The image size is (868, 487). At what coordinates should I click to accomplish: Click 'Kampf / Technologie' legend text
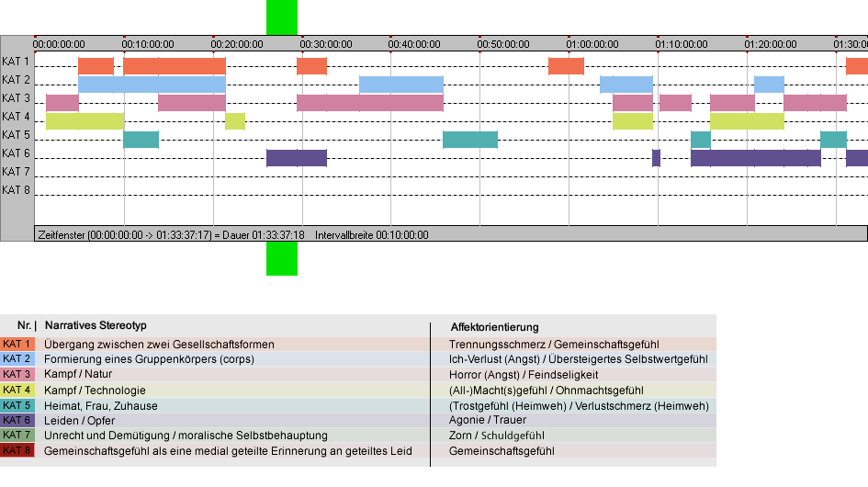[x=96, y=390]
